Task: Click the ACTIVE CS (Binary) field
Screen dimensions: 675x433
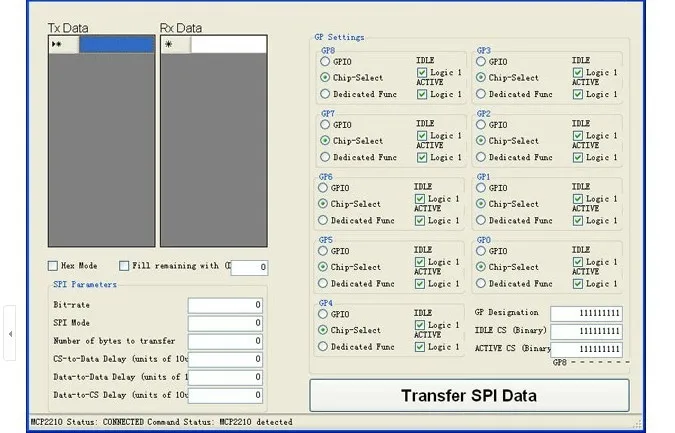Action: point(586,349)
